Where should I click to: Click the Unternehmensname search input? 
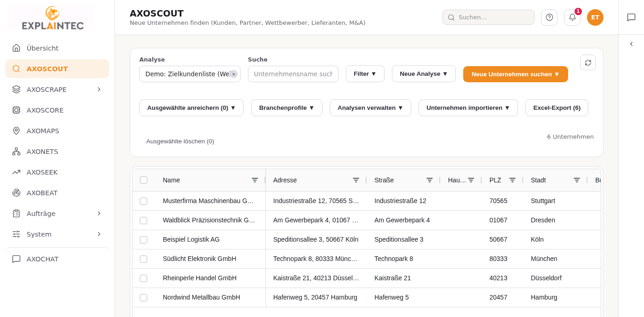click(293, 74)
